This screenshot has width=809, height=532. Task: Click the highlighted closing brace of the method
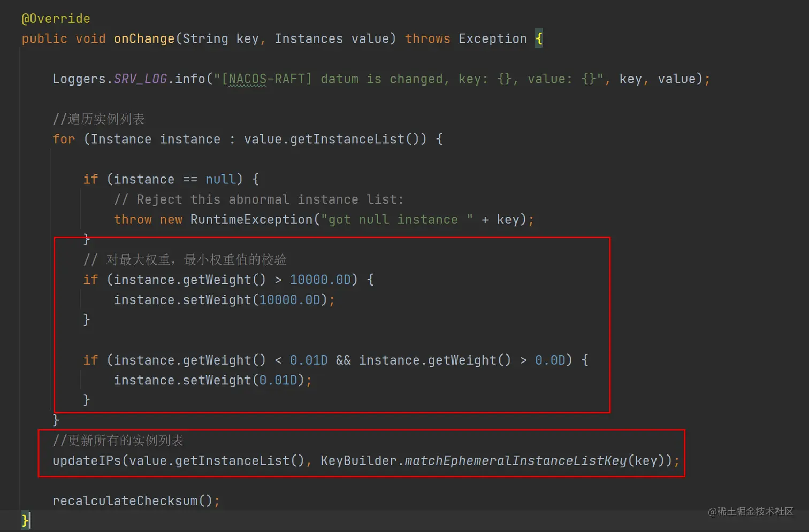tap(25, 520)
